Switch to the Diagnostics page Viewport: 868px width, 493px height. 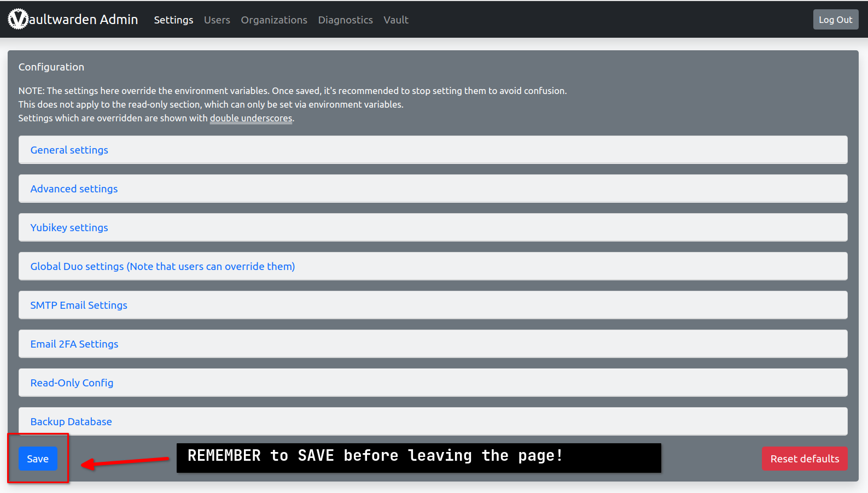pyautogui.click(x=345, y=20)
